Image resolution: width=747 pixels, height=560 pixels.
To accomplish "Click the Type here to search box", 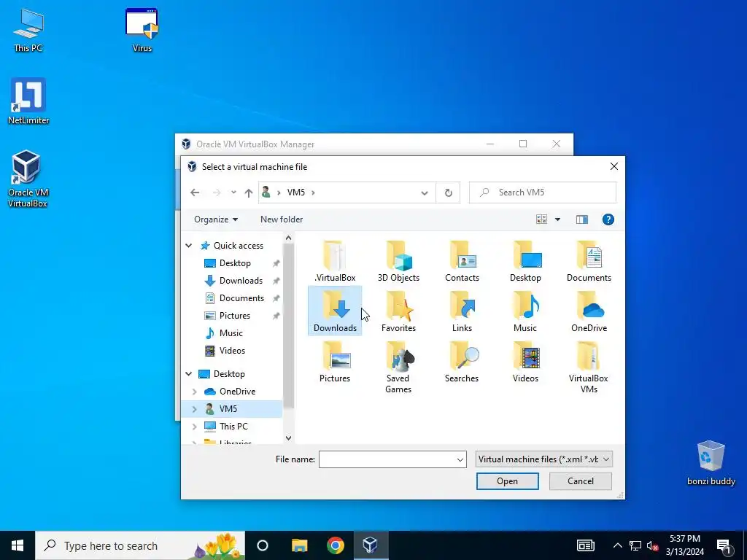I will (140, 545).
